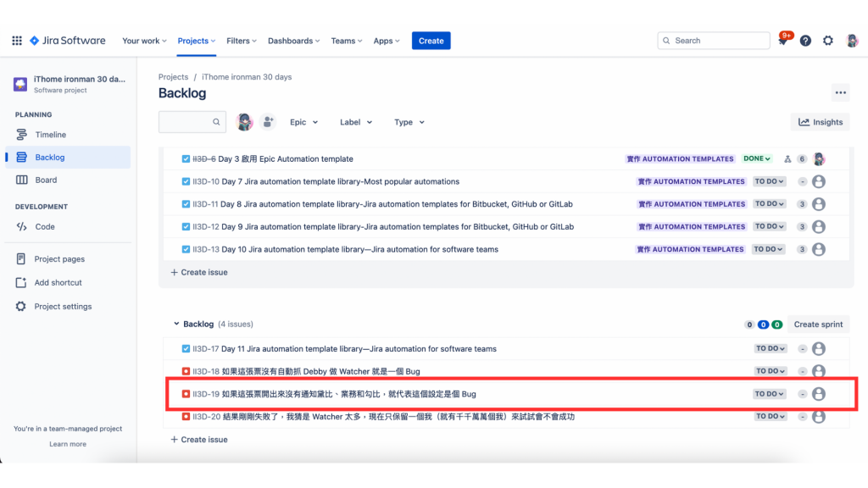Screen dimensions: 868x488
Task: Select Backlog in the sidebar
Action: click(68, 157)
